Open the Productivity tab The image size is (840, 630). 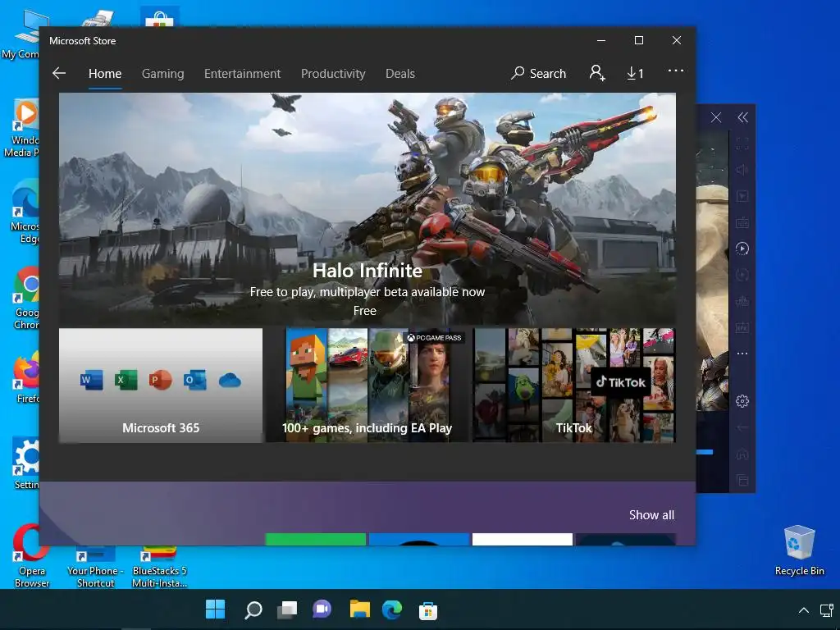333,73
